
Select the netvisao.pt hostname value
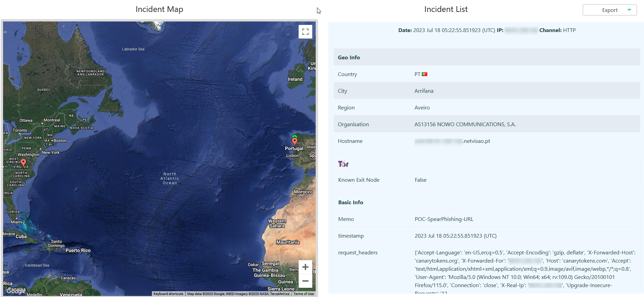[x=452, y=141]
